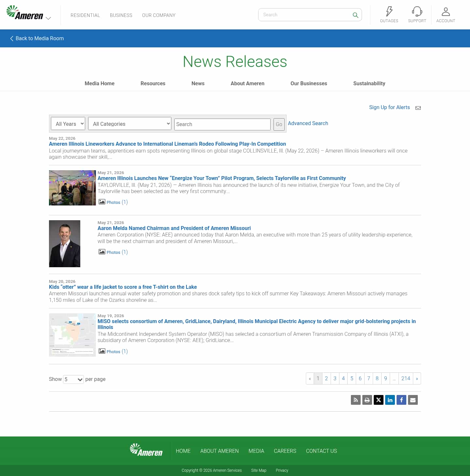The image size is (470, 476).
Task: Open the Lineman's Rodeo news release headline
Action: pos(167,144)
